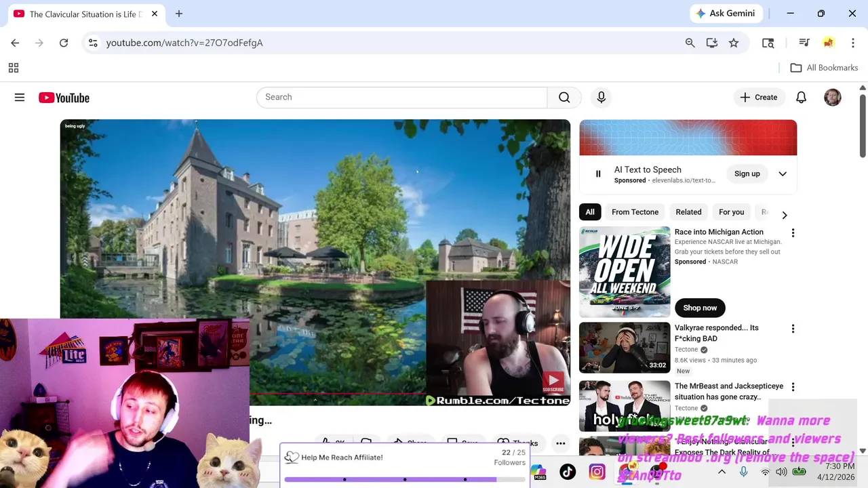Open the Race into Michigan Action title
868x488 pixels.
719,232
